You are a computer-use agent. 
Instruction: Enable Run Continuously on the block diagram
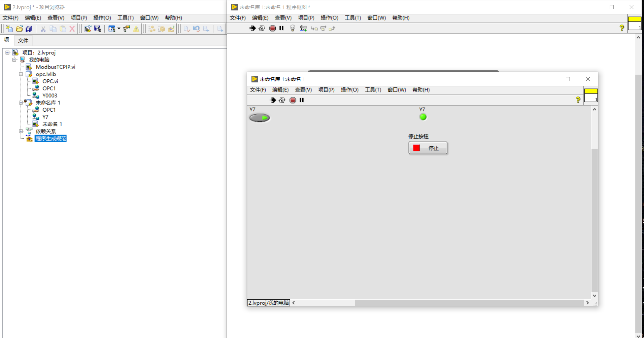point(262,28)
